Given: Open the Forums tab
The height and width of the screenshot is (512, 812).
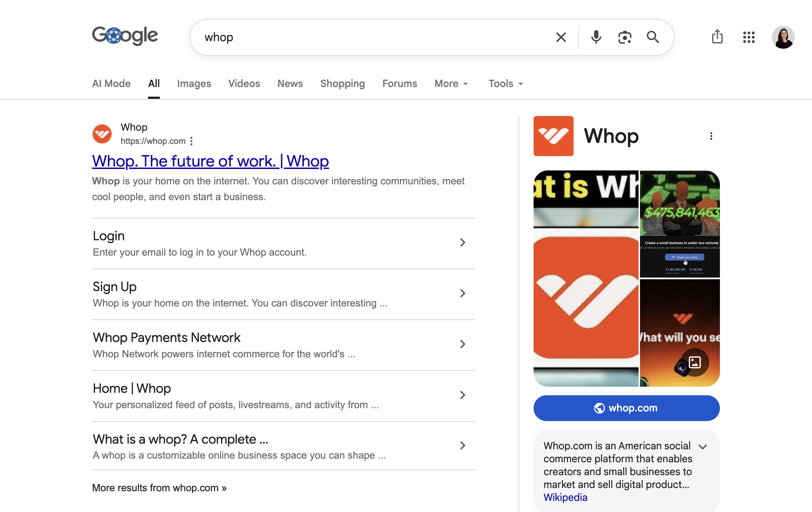Looking at the screenshot, I should [x=400, y=83].
